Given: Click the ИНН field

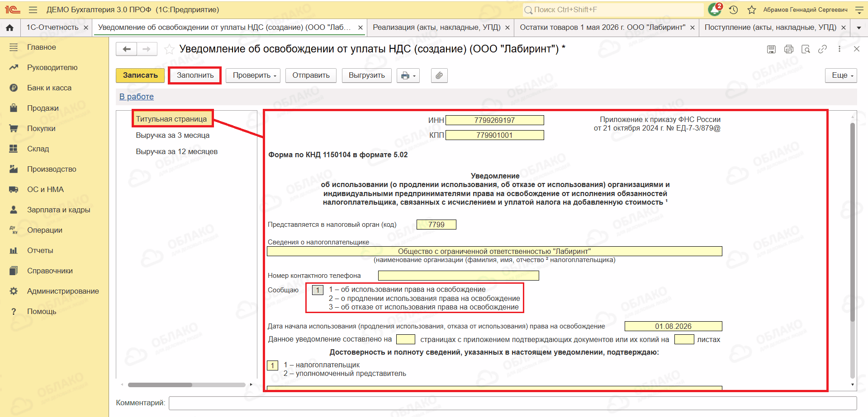Looking at the screenshot, I should pyautogui.click(x=495, y=120).
